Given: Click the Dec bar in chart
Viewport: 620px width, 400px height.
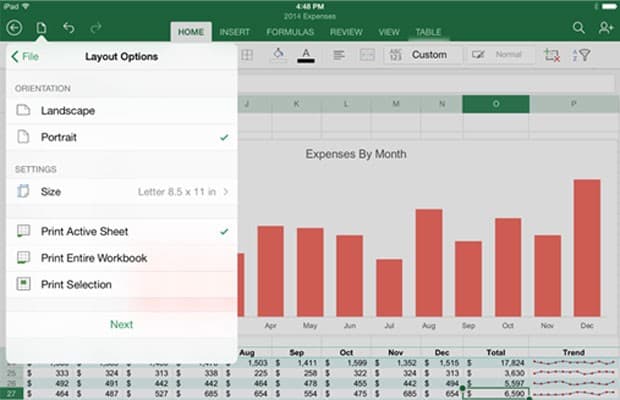Looking at the screenshot, I should point(587,248).
